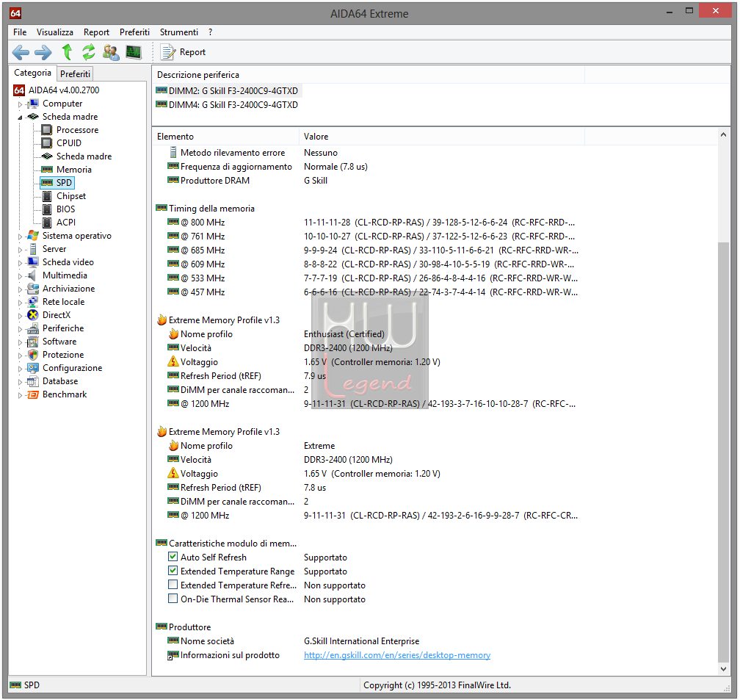Select the Chipset icon in tree

[x=47, y=196]
